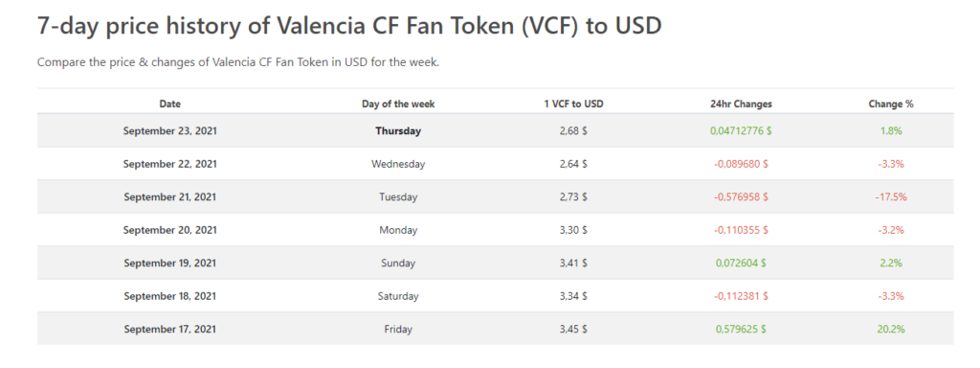This screenshot has height=368, width=980.
Task: Click the -17.5% change value
Action: click(x=891, y=197)
